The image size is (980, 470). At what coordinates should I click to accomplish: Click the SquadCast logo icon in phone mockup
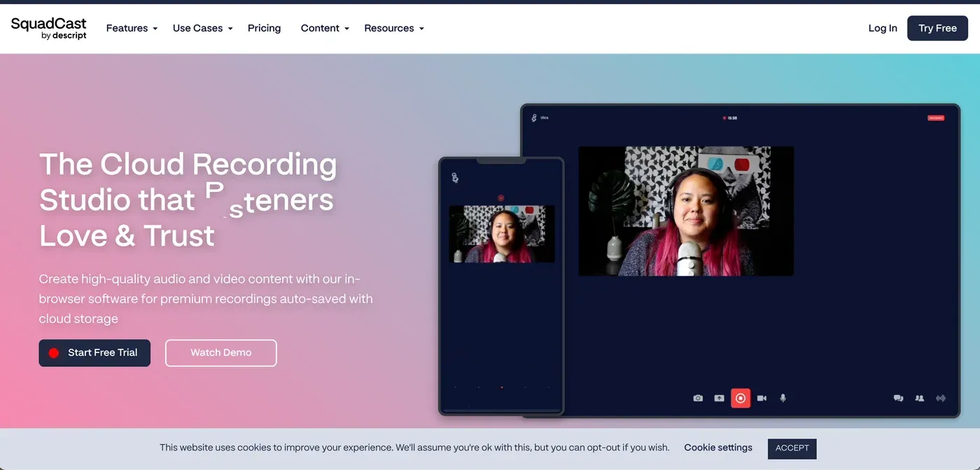(x=455, y=178)
